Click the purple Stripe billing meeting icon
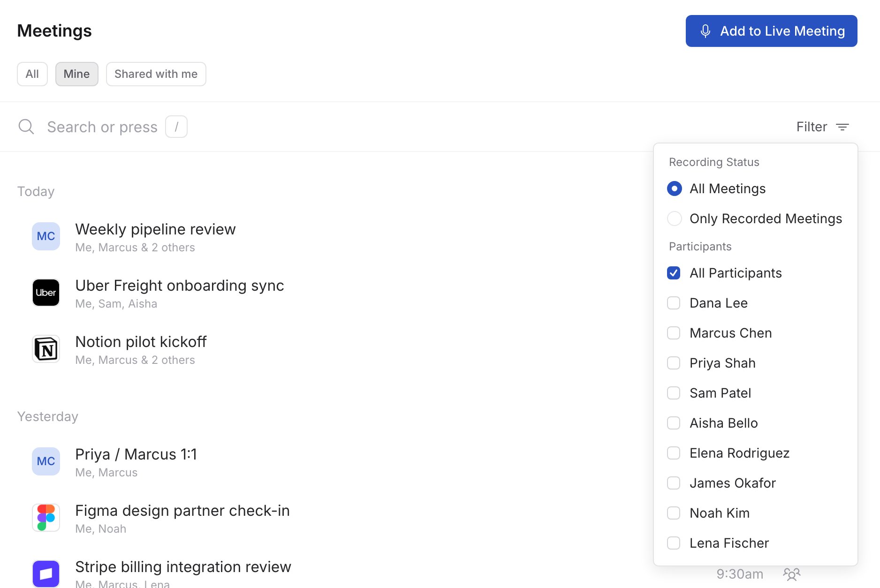880x588 pixels. click(46, 573)
